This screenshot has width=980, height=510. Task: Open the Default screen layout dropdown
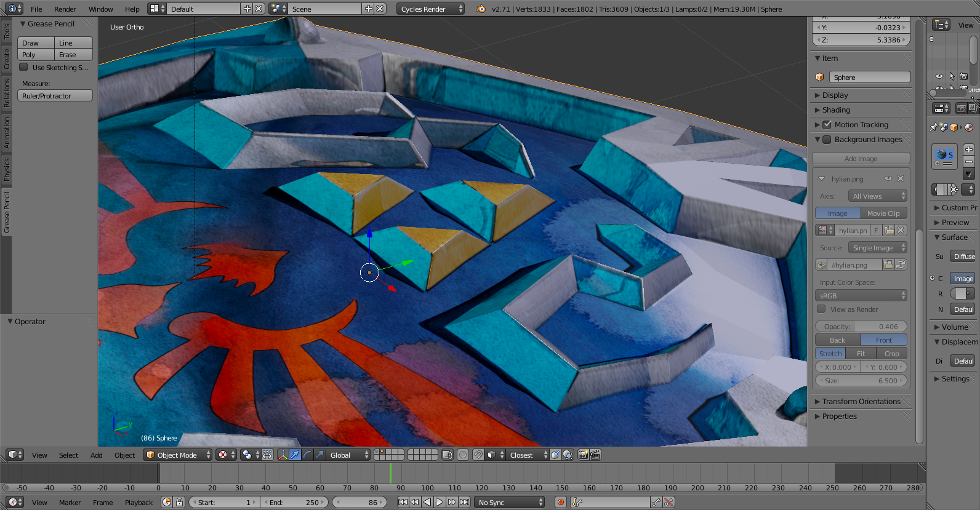click(158, 9)
